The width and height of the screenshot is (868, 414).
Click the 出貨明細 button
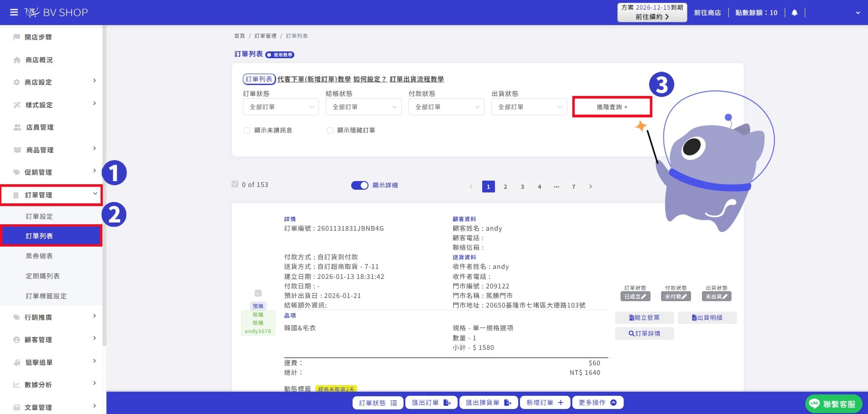click(x=707, y=318)
